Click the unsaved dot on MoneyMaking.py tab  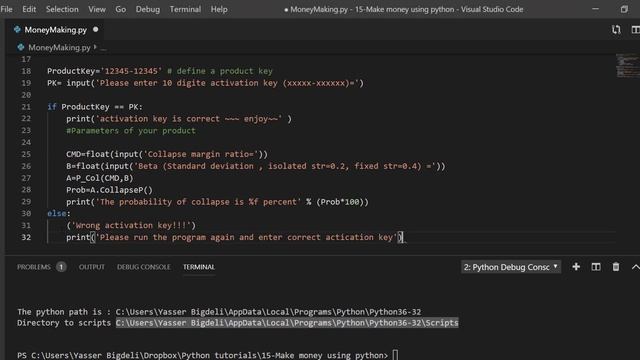click(x=96, y=29)
